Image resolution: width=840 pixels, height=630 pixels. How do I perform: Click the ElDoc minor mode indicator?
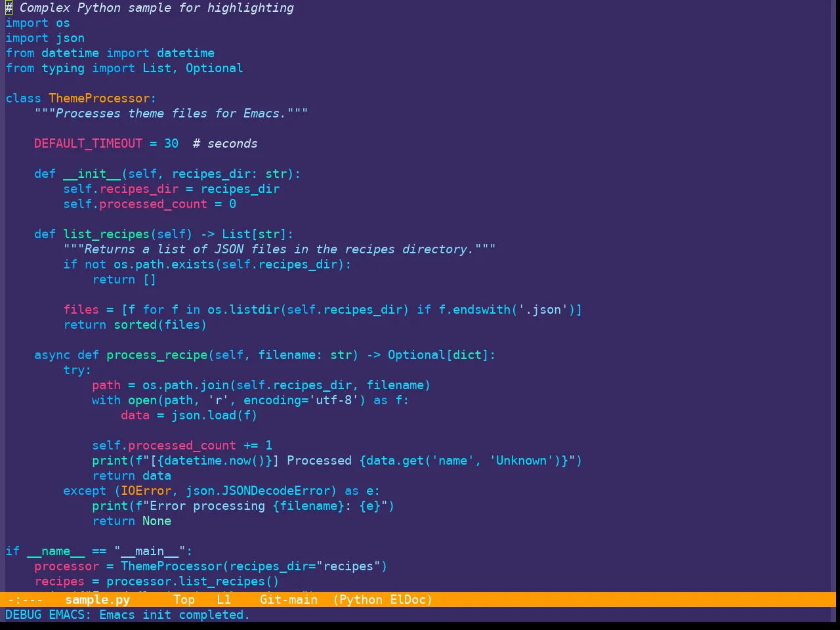tap(408, 599)
